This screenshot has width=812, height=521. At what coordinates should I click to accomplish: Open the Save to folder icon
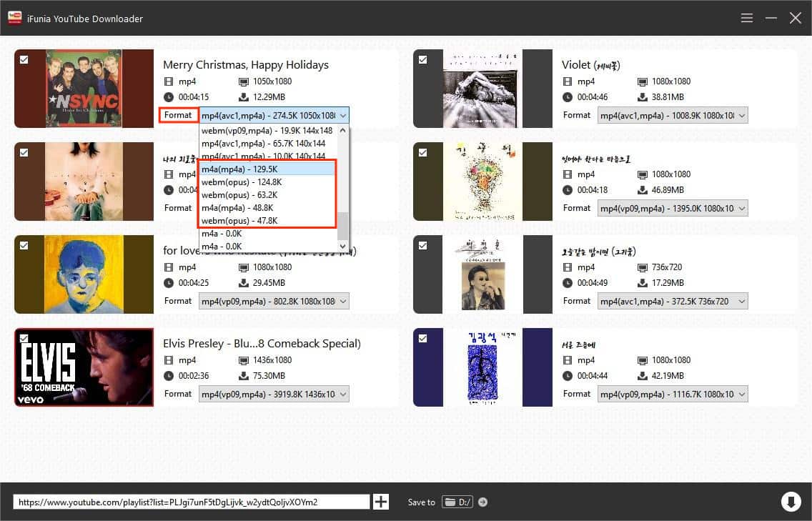click(457, 502)
